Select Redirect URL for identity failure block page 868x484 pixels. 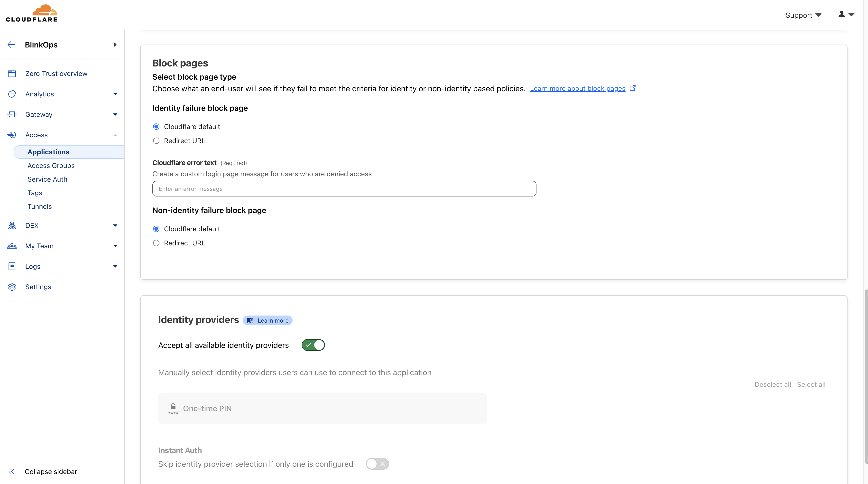(156, 141)
